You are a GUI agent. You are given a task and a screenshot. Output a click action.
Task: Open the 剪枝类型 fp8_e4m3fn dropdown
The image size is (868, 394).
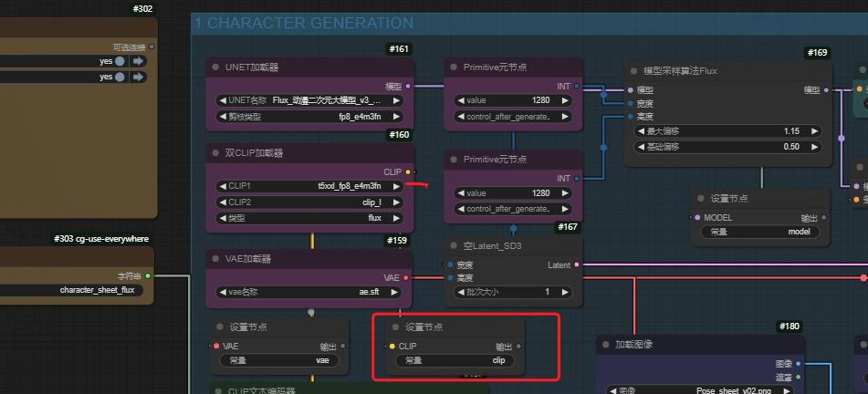pos(309,116)
